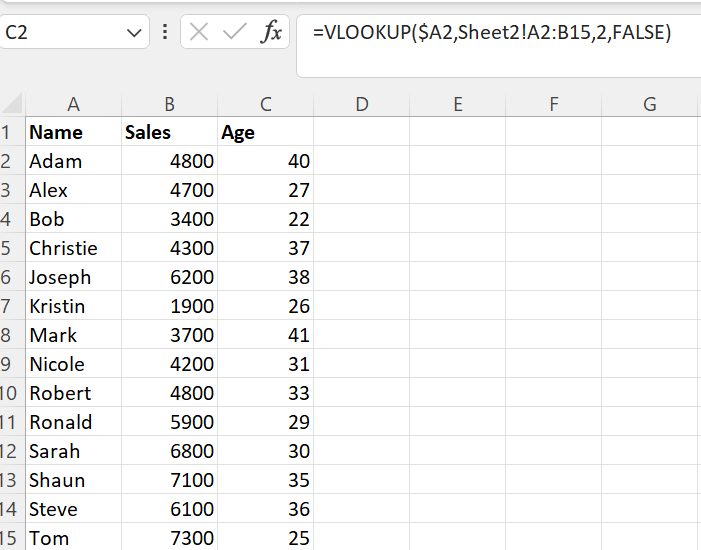The width and height of the screenshot is (701, 550).
Task: Select the cell containing Tom
Action: click(73, 537)
